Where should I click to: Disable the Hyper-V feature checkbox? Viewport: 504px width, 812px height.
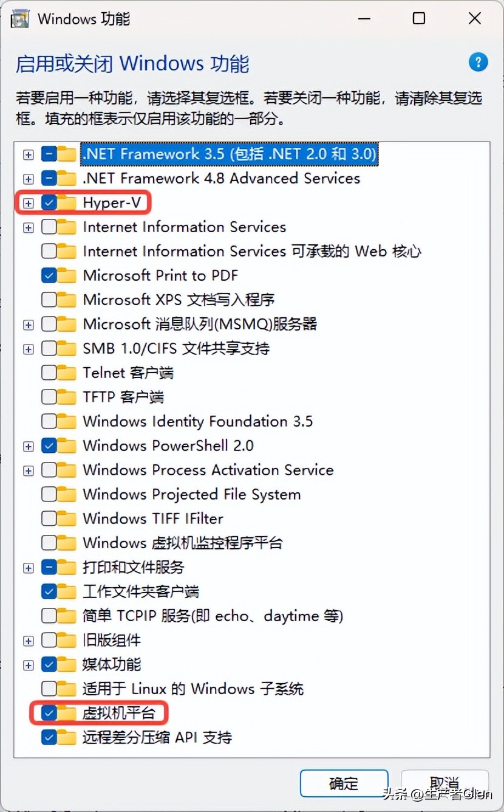[48, 202]
